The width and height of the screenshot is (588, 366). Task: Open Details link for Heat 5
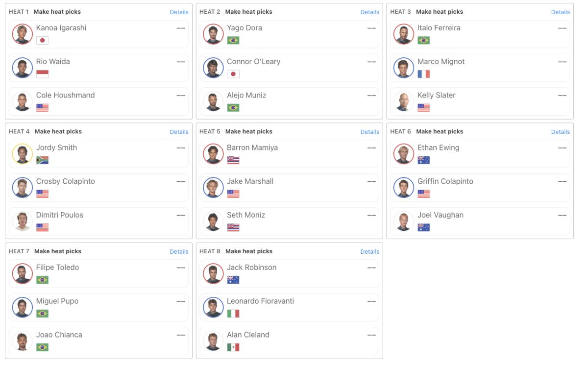pyautogui.click(x=369, y=132)
